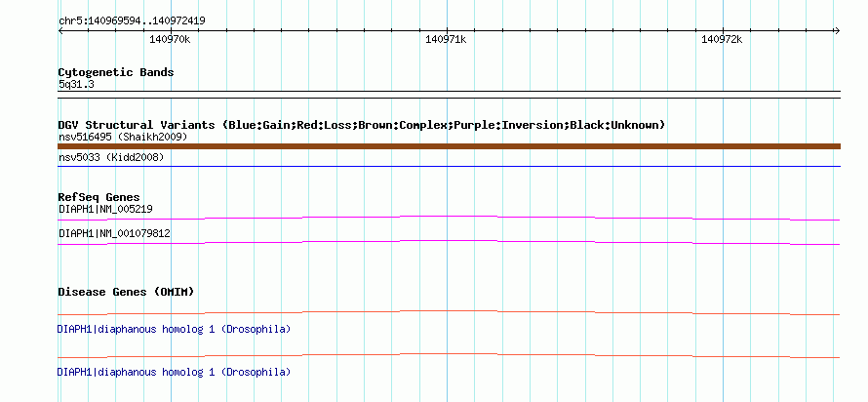Select the Disease Genes (OMIM) track title
868x402 pixels.
pyautogui.click(x=126, y=292)
